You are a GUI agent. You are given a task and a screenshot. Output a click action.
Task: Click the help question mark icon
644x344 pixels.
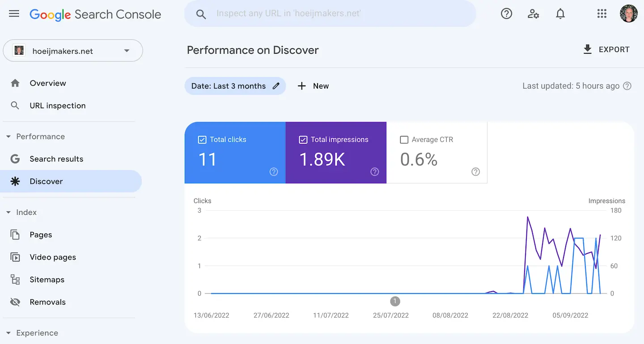pyautogui.click(x=506, y=13)
